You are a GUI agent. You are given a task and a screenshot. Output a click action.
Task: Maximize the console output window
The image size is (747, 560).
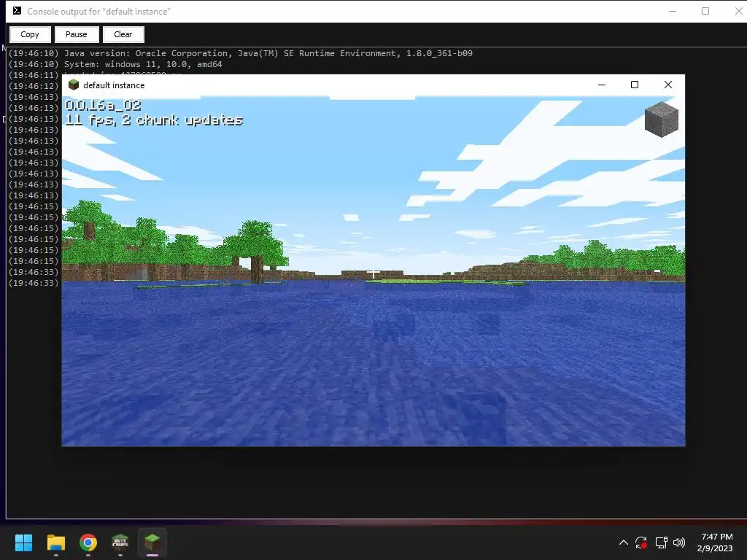[x=705, y=11]
